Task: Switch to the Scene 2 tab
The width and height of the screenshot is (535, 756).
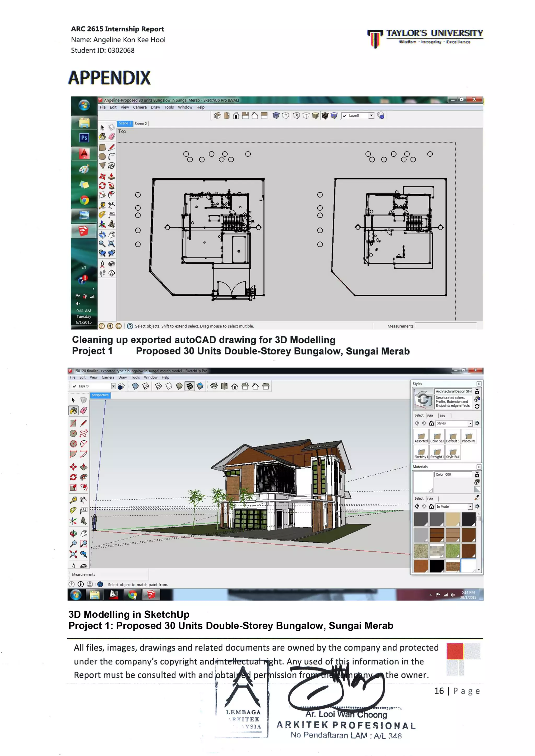Action: 141,124
